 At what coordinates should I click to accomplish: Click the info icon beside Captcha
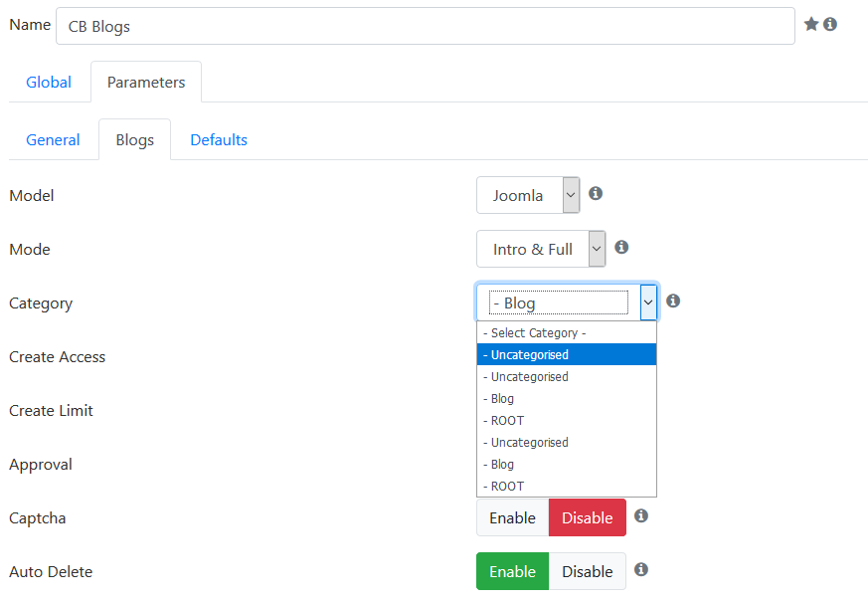tap(641, 515)
